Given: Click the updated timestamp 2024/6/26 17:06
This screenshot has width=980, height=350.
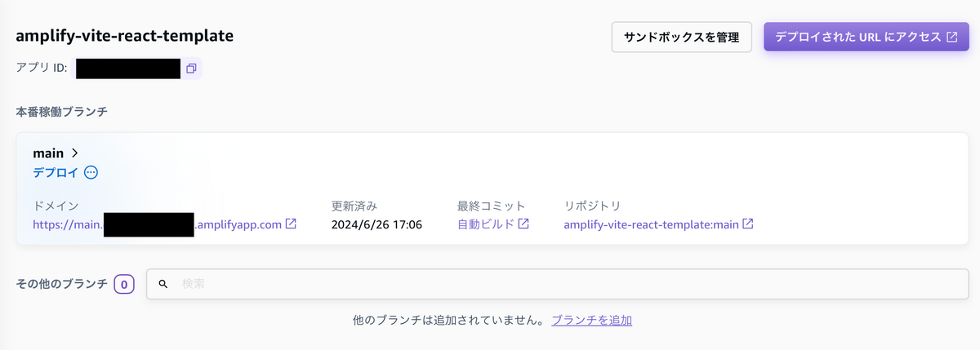Looking at the screenshot, I should 376,224.
